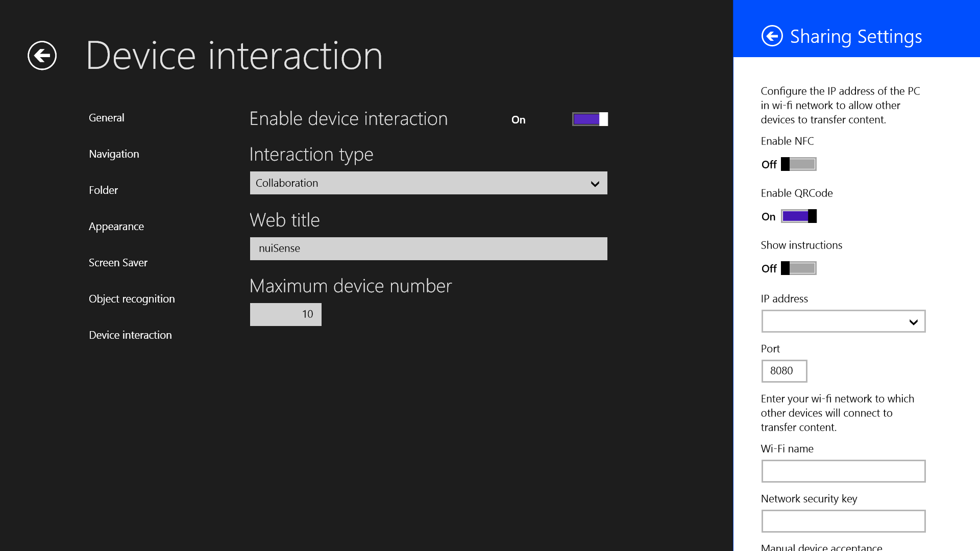Switch to Screen Saver settings
Viewport: 980px width, 551px height.
click(x=118, y=263)
